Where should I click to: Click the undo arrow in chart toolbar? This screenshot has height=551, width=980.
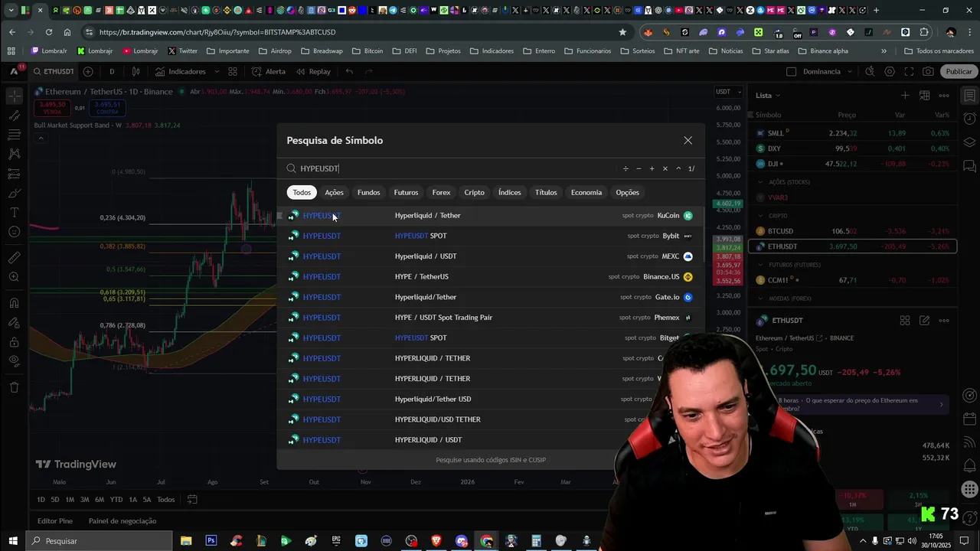pyautogui.click(x=349, y=71)
